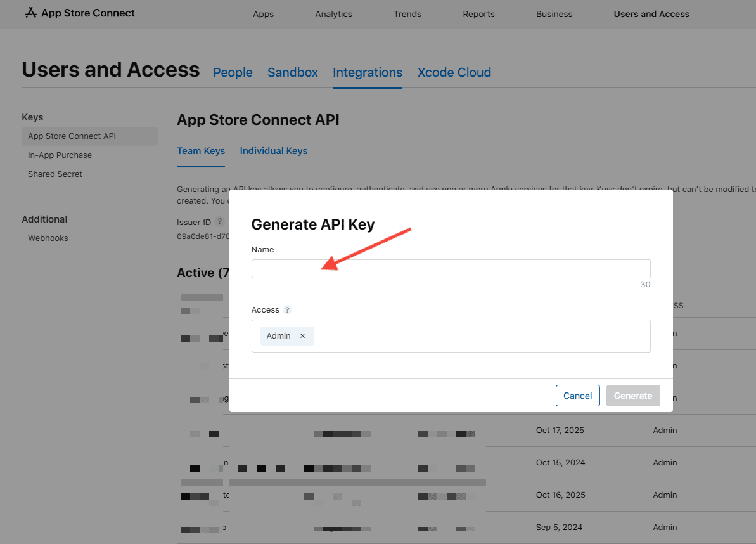Open the Business section
The height and width of the screenshot is (544, 756).
coord(554,14)
